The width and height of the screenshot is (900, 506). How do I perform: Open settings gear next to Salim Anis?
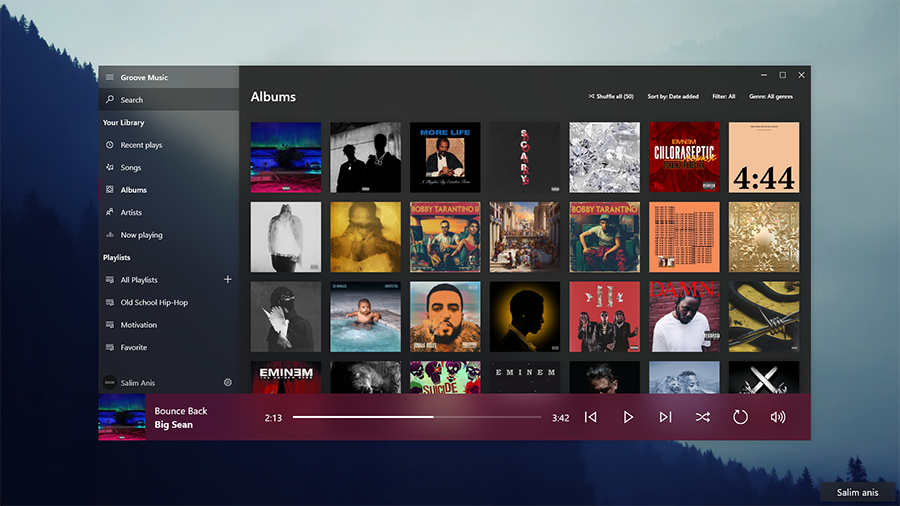click(228, 382)
